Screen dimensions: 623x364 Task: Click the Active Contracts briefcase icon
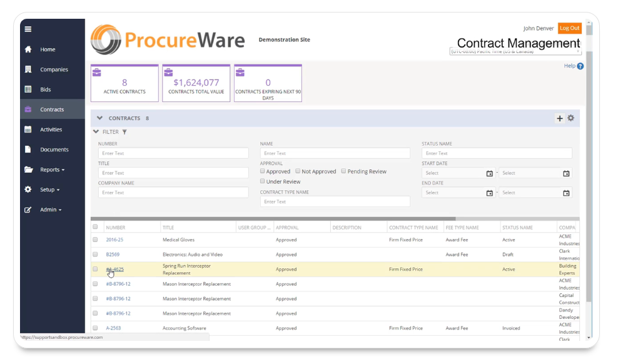[x=97, y=72]
